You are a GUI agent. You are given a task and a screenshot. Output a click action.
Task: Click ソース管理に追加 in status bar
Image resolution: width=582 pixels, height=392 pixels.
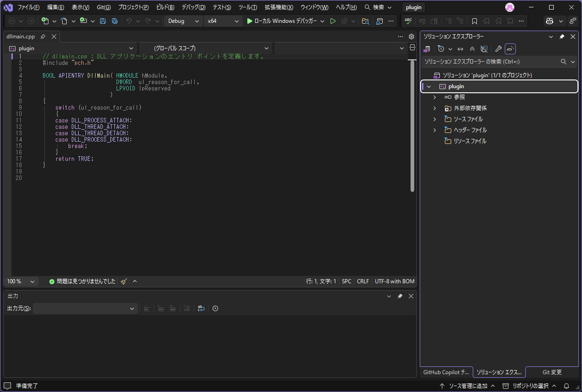(467, 386)
